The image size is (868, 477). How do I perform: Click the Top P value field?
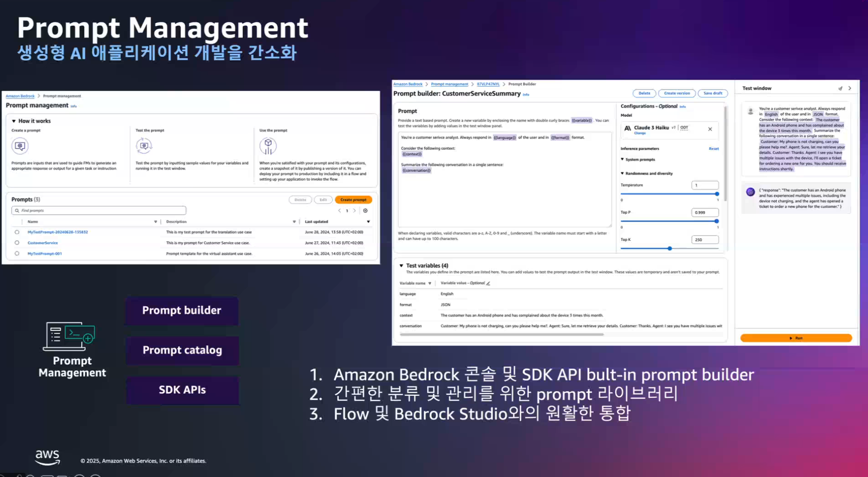pos(705,213)
